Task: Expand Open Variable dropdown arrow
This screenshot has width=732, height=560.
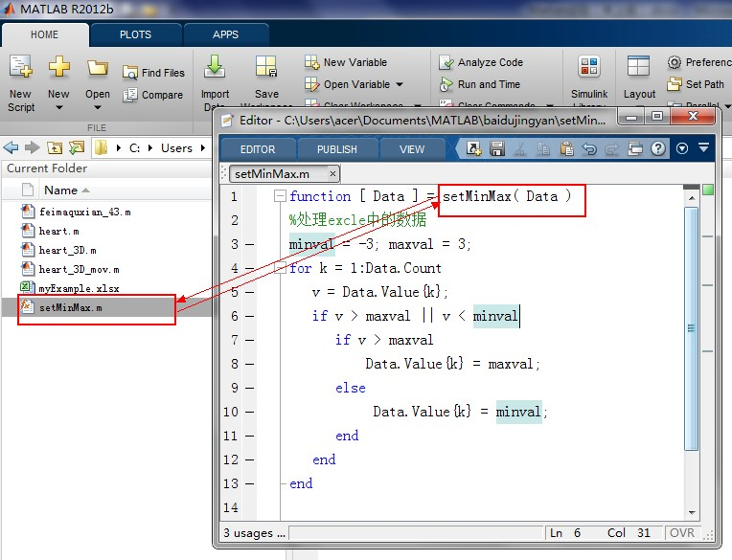Action: pyautogui.click(x=400, y=84)
